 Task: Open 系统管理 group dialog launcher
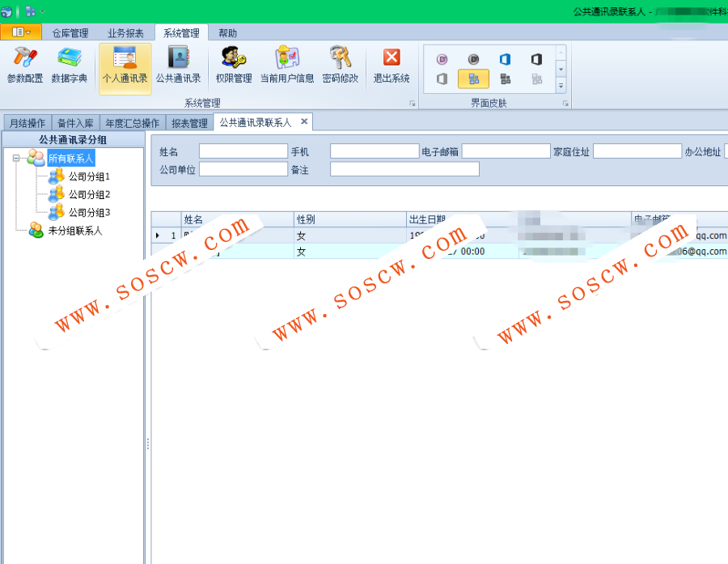413,103
